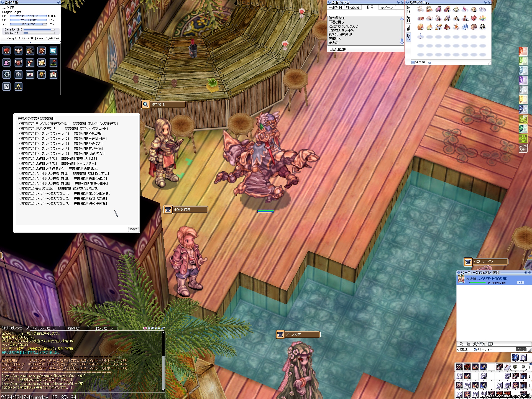
Task: Click the 王宮交換員 NPC label
Action: coord(186,209)
